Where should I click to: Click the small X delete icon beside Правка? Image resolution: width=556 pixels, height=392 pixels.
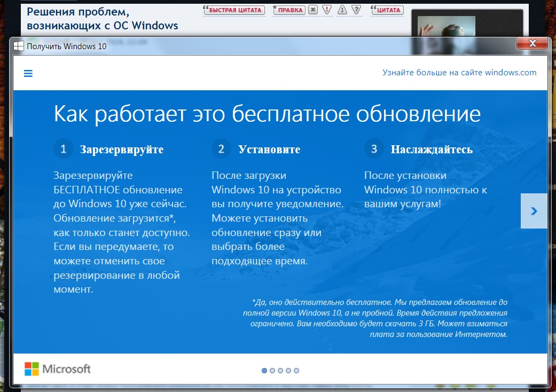[313, 10]
